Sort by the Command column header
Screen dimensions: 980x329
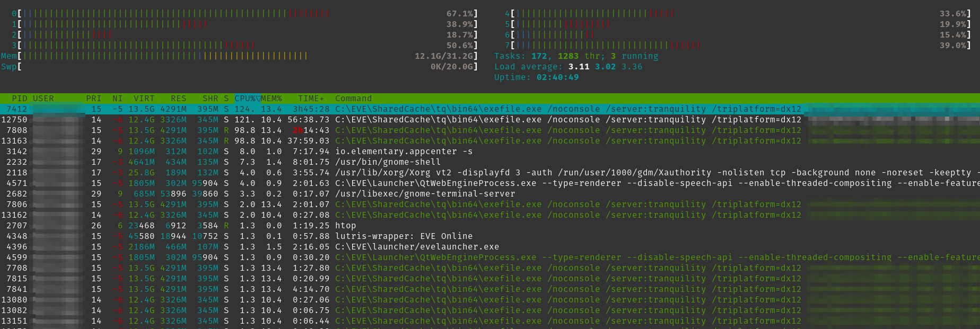coord(354,99)
